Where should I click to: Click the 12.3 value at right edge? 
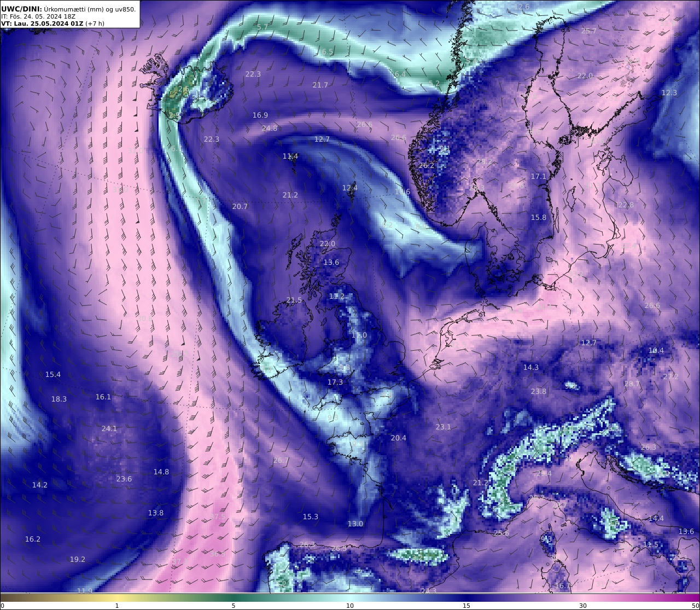pyautogui.click(x=669, y=92)
